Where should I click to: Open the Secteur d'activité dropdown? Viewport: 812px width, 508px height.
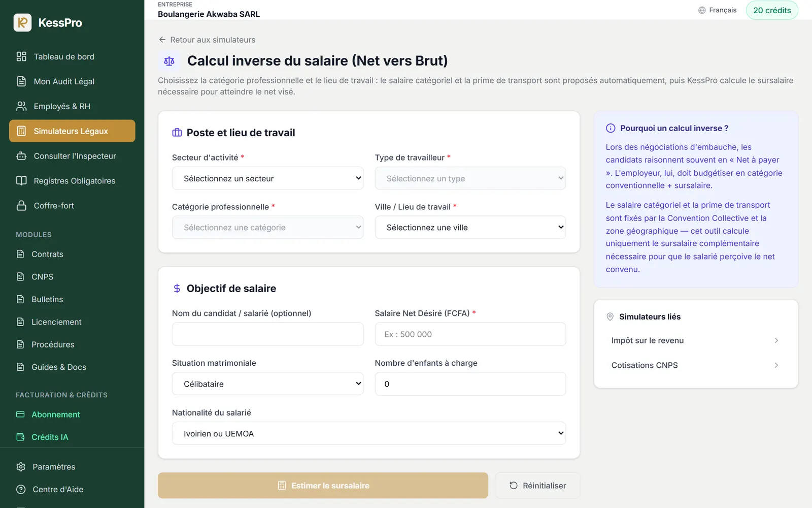coord(267,178)
